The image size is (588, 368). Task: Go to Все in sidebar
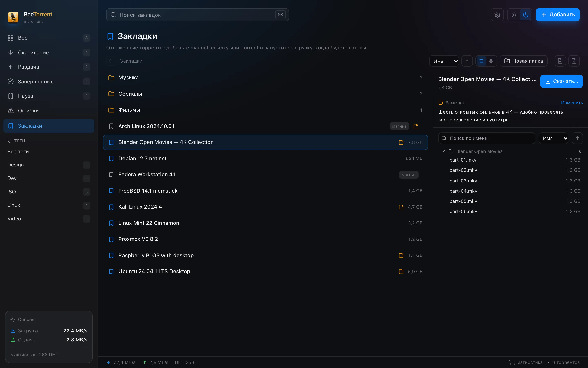coord(49,38)
